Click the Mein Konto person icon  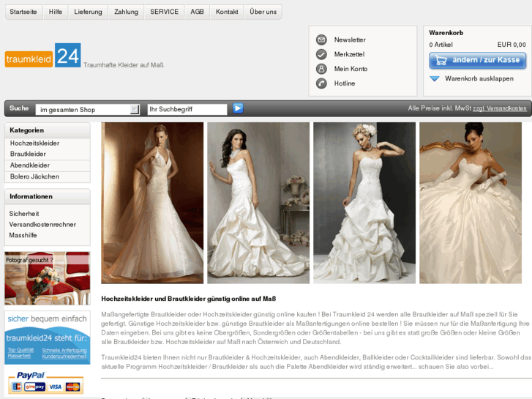click(321, 69)
